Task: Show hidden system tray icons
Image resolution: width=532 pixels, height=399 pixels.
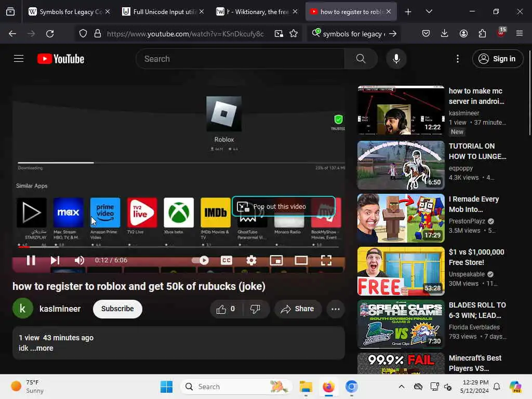Action: point(402,387)
